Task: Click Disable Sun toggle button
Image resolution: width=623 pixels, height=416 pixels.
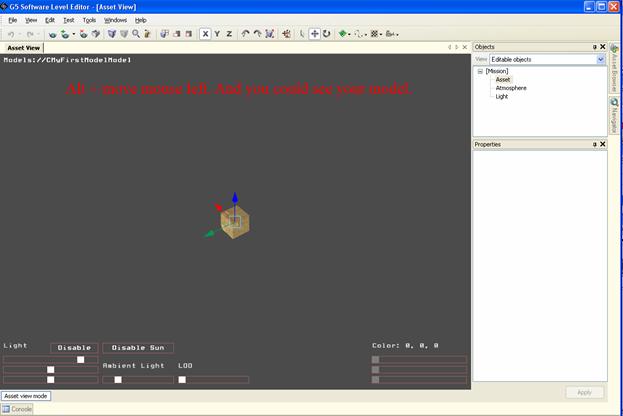Action: coord(138,348)
